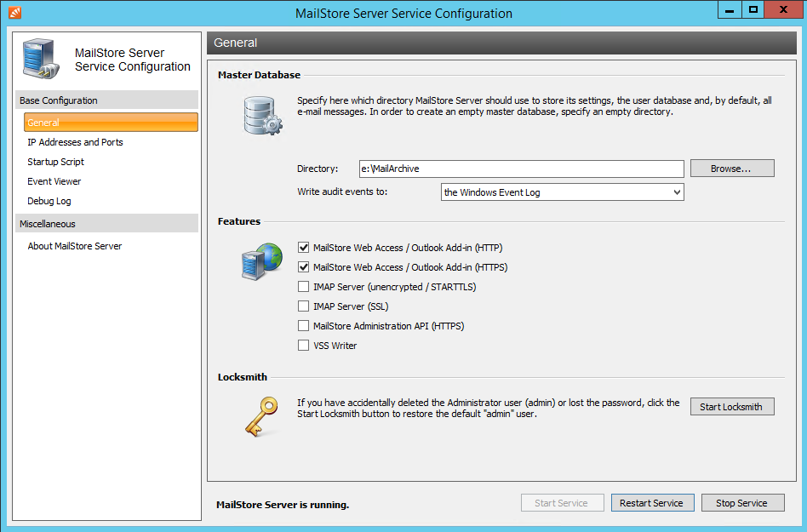
Task: Open the Startup Script page
Action: (x=55, y=162)
